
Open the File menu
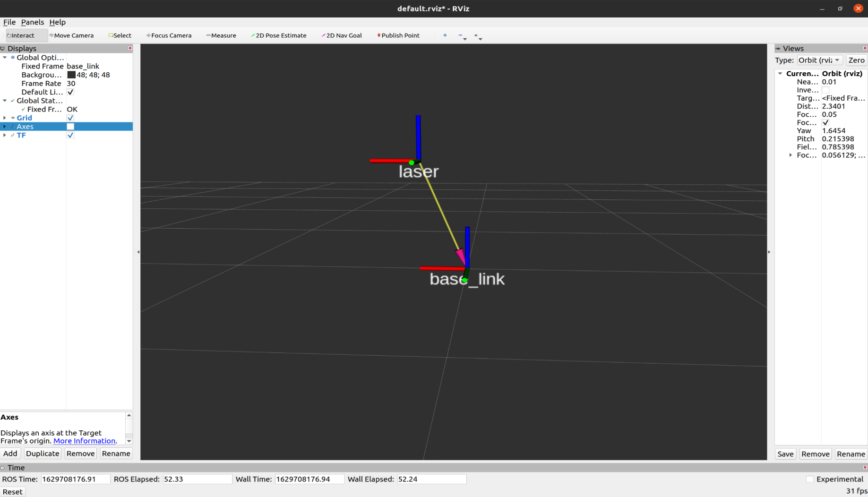point(9,22)
